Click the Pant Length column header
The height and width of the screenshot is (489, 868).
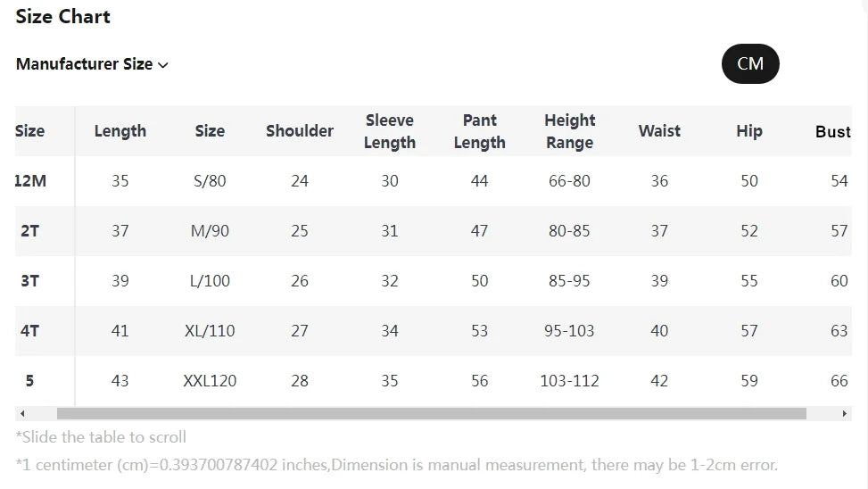[x=480, y=131]
